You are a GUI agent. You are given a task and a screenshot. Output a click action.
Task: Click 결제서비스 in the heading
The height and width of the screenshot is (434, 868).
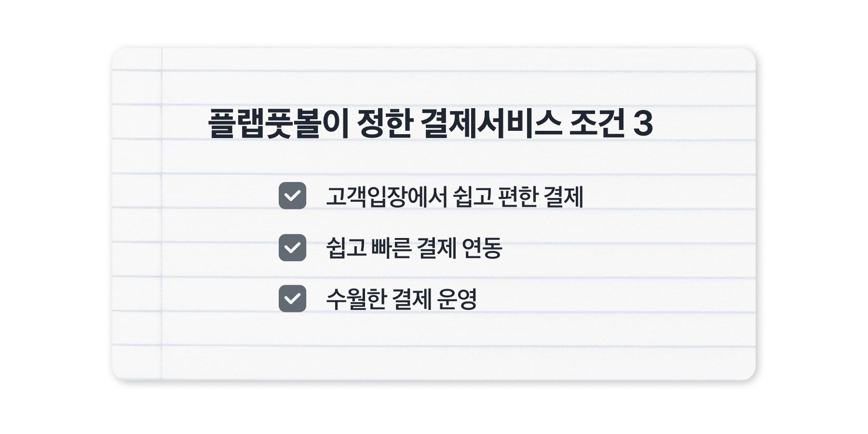pos(491,124)
